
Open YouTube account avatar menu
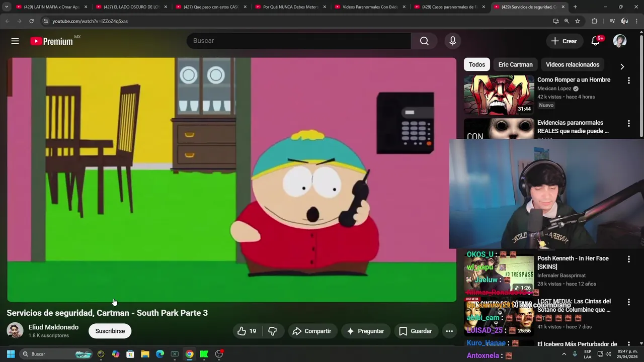pyautogui.click(x=620, y=41)
